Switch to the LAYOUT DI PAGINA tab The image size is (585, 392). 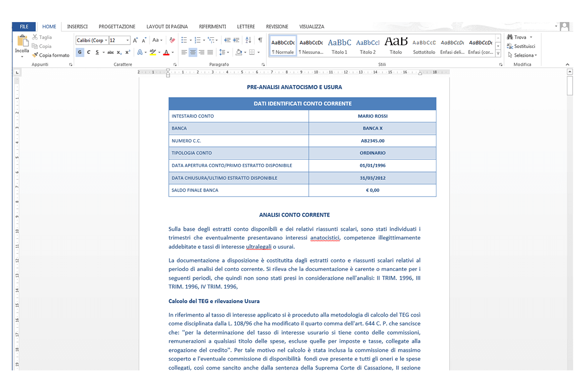tap(167, 26)
